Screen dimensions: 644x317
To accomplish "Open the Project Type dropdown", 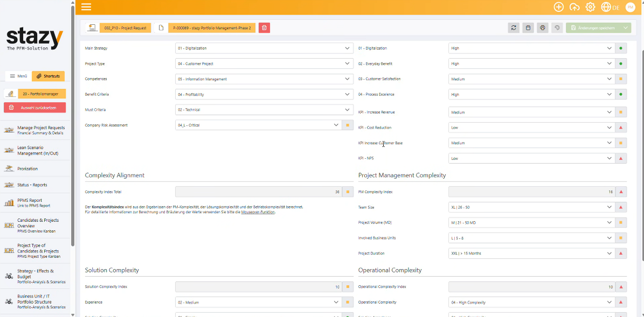I will 264,64.
